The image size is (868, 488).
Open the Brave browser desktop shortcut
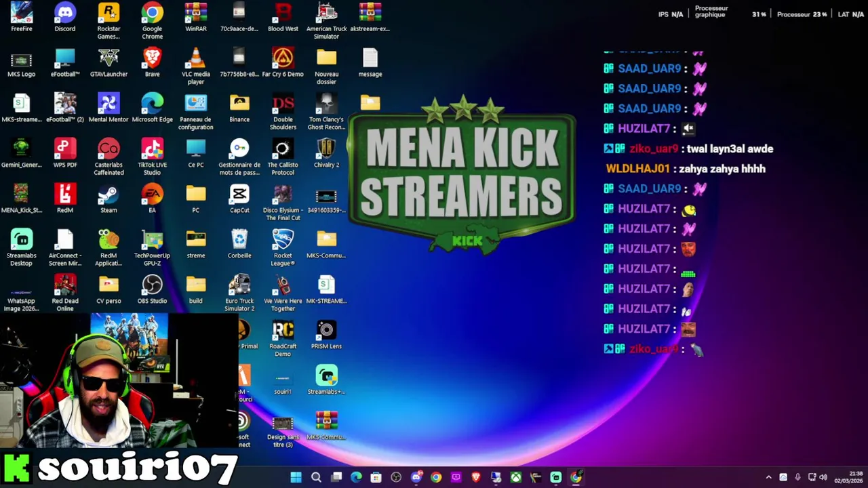[x=152, y=63]
